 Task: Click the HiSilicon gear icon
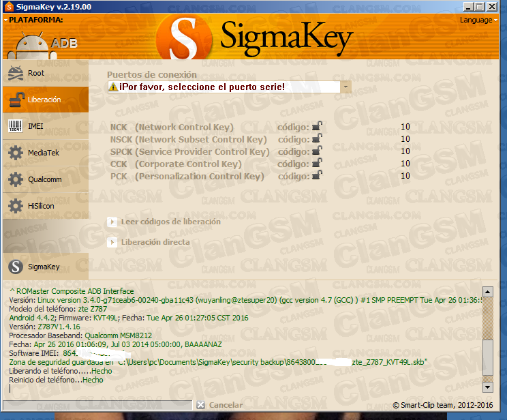16,206
